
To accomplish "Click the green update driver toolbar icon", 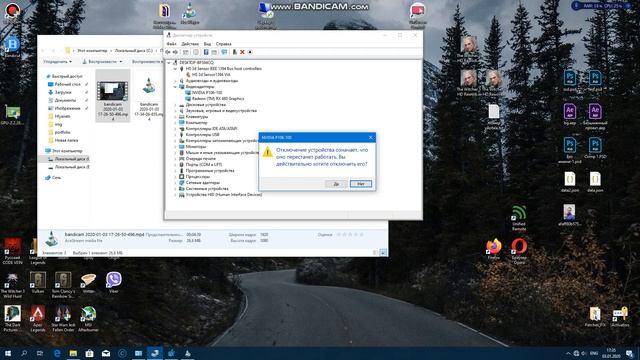I will pyautogui.click(x=235, y=52).
